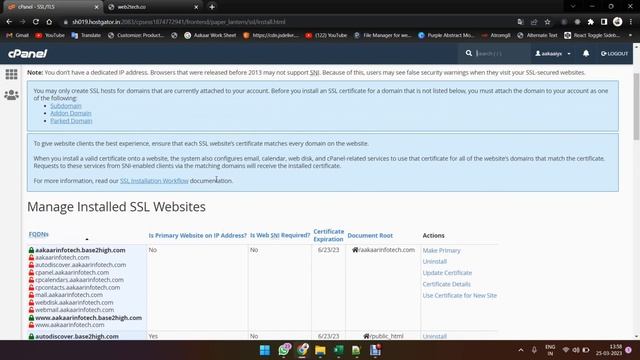Open Certificate Details link
Screen dimensions: 640x360
coord(447,284)
